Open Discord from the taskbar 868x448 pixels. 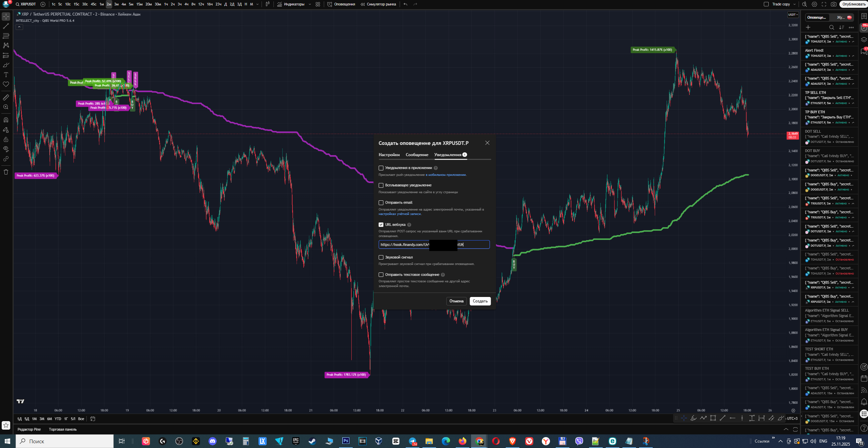[x=213, y=441]
